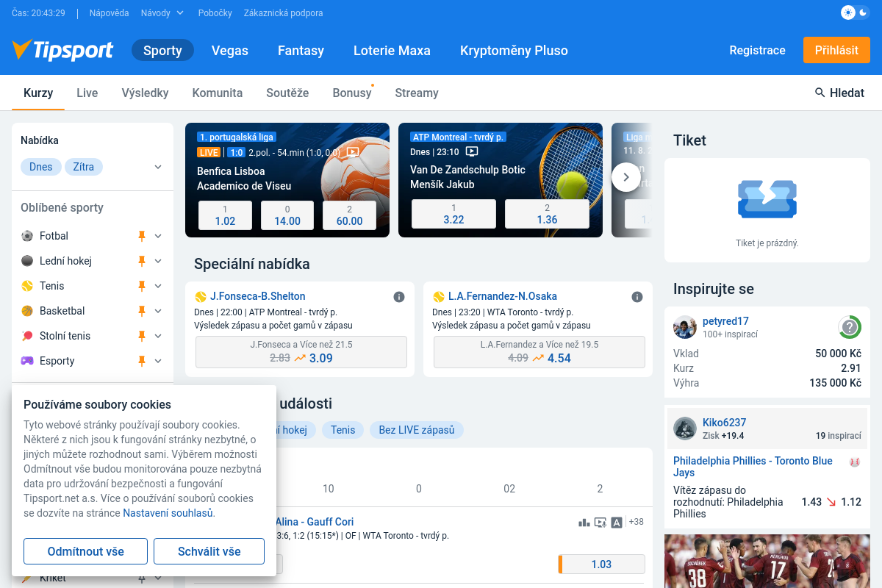The height and width of the screenshot is (588, 882).
Task: Expand the Fotbal sport list
Action: (x=158, y=236)
